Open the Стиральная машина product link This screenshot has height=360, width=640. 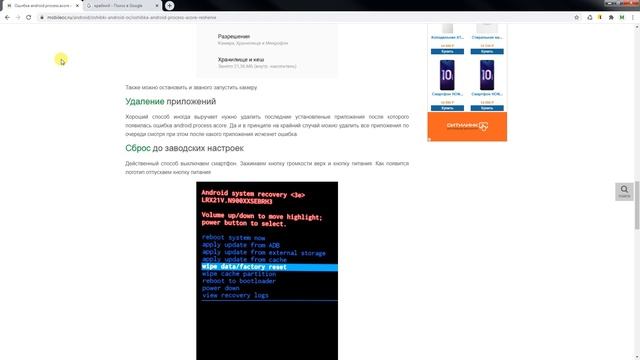487,38
